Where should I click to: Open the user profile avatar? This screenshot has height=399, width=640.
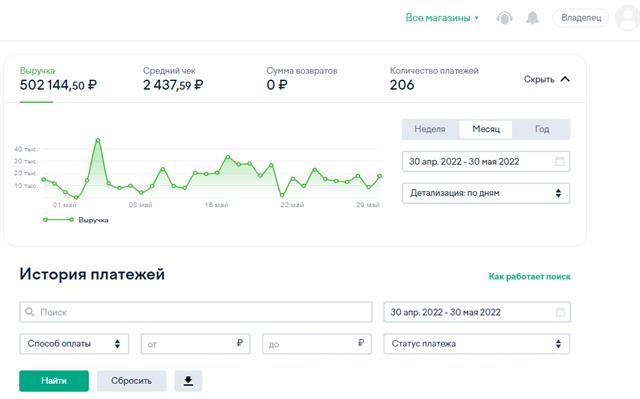coord(628,18)
